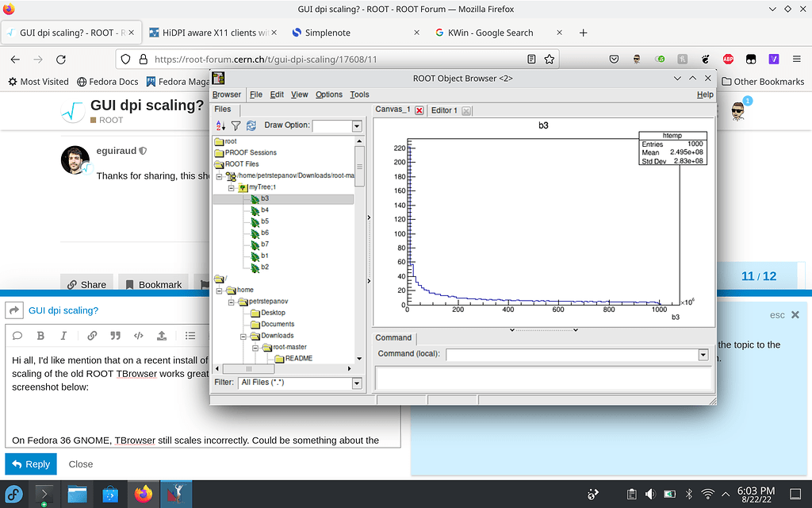Toggle reader view icon in address bar
Image resolution: width=812 pixels, height=508 pixels.
coord(531,59)
